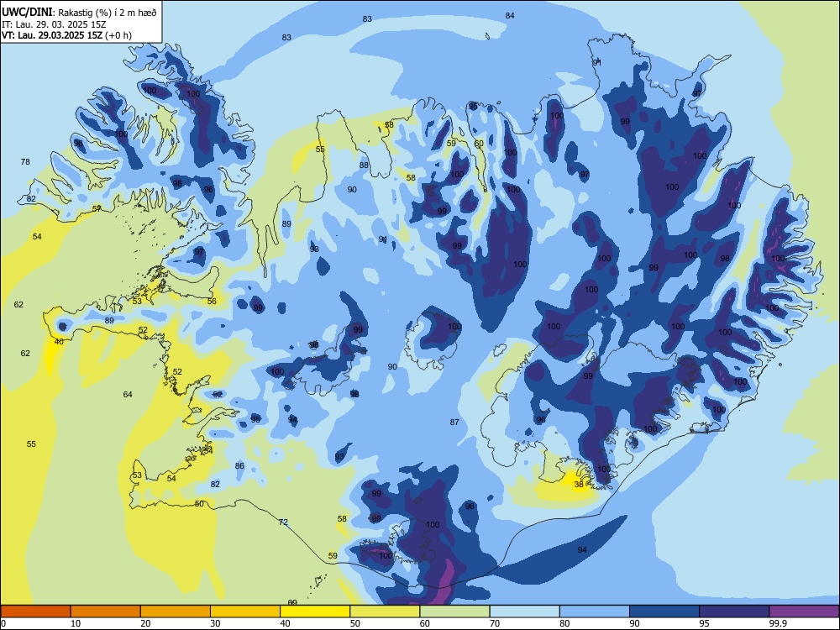Click the humidity value '72' on the map
The image size is (840, 630).
coord(283,522)
